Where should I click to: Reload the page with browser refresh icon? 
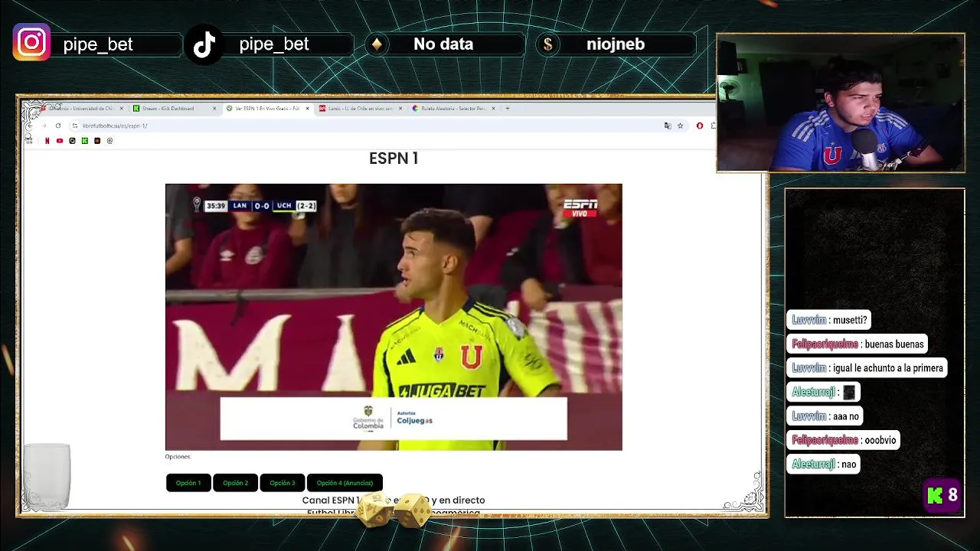(x=58, y=126)
